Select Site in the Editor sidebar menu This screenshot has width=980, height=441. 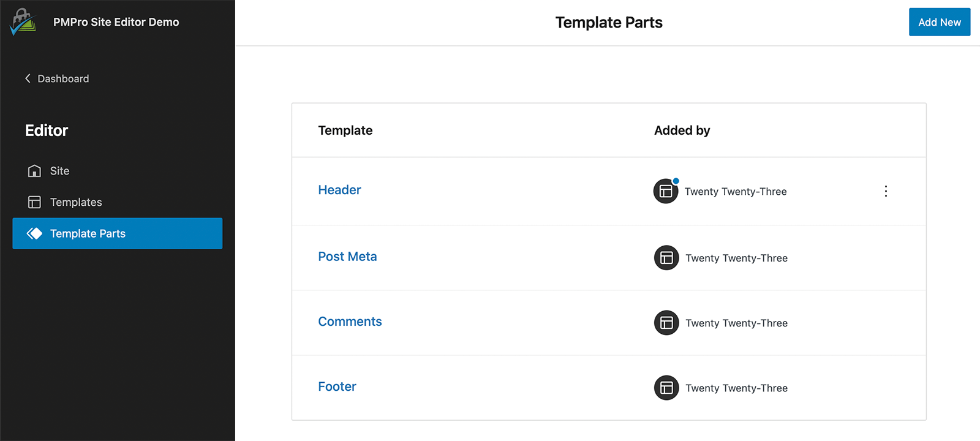pos(60,170)
